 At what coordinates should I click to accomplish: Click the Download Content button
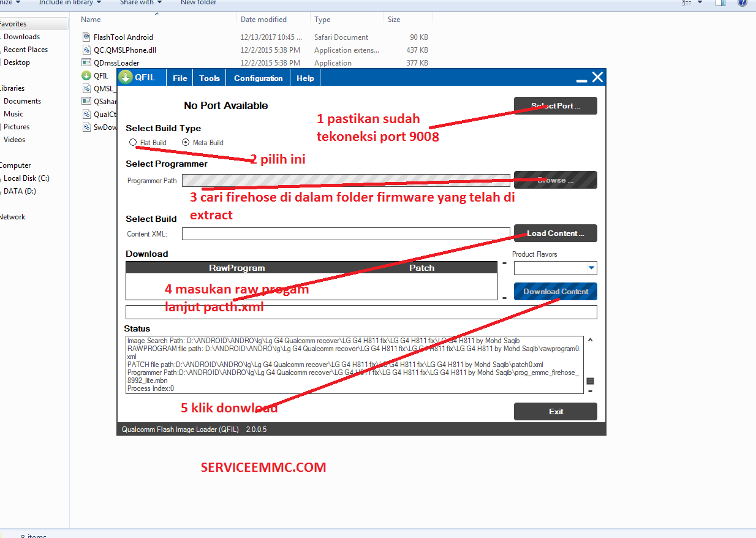tap(555, 292)
